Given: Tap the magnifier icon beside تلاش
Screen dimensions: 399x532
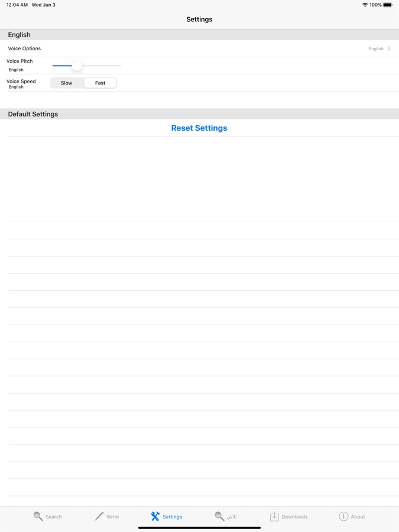Looking at the screenshot, I should [219, 516].
